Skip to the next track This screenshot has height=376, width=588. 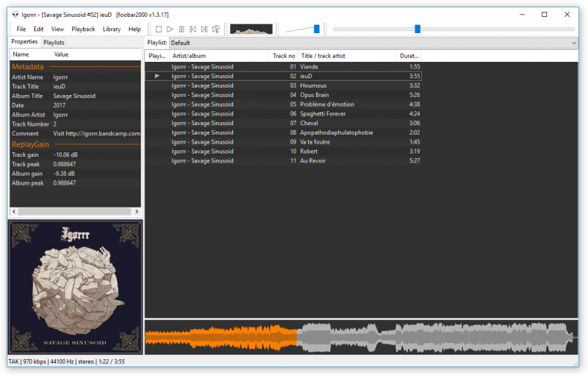click(x=204, y=29)
